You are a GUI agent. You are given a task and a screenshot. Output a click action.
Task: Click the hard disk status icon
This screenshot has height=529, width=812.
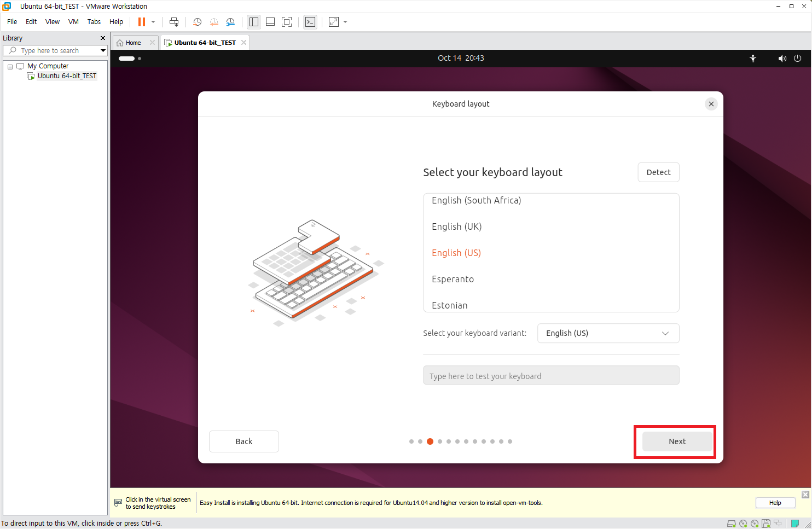pos(731,524)
